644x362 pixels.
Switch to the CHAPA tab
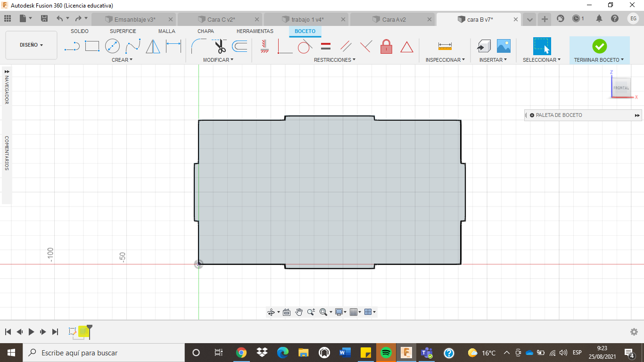pyautogui.click(x=206, y=31)
